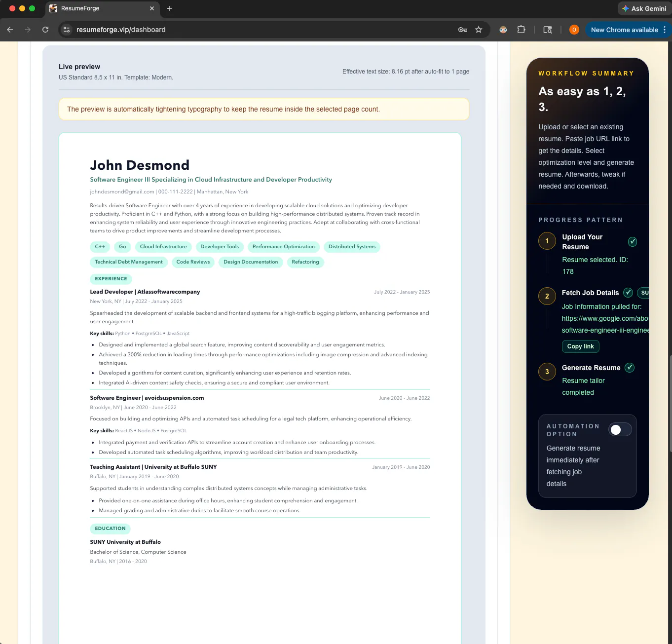672x644 pixels.
Task: Click 'Resume tailor completed' status text
Action: (583, 386)
